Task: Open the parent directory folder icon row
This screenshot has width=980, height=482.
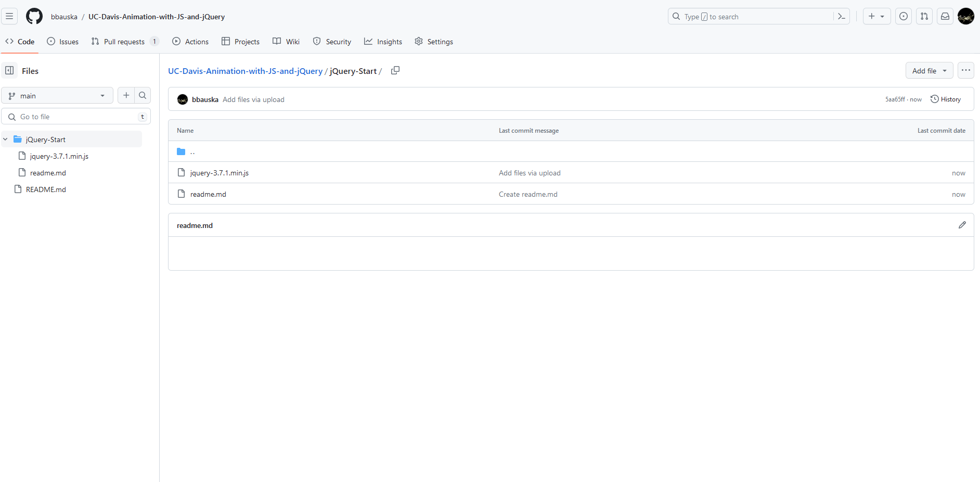Action: pos(571,151)
